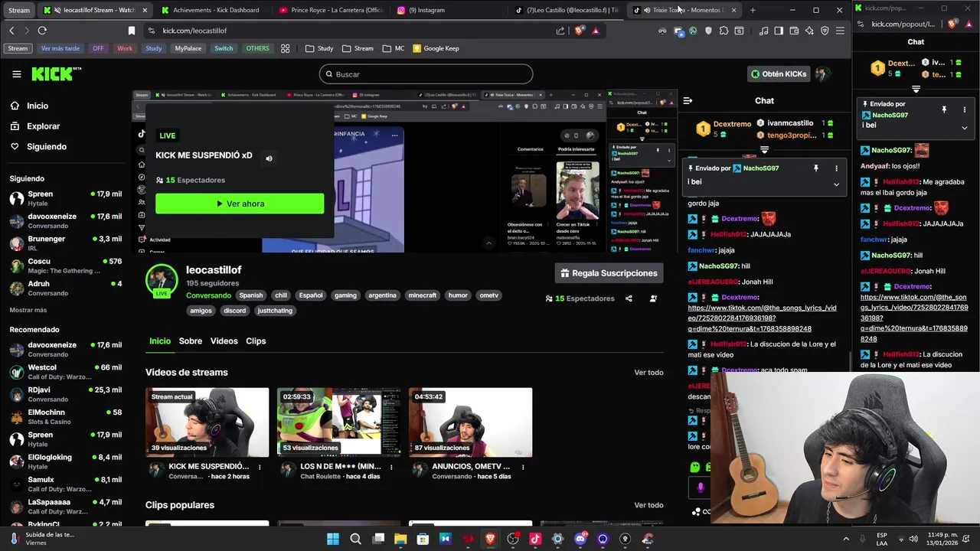Select the Inicio channel tab
The width and height of the screenshot is (980, 551).
[160, 341]
